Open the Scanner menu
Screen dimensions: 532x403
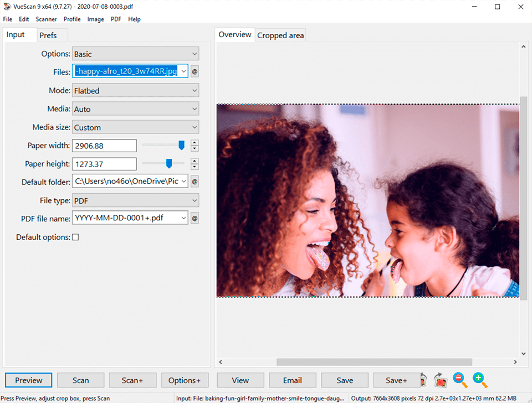point(46,19)
